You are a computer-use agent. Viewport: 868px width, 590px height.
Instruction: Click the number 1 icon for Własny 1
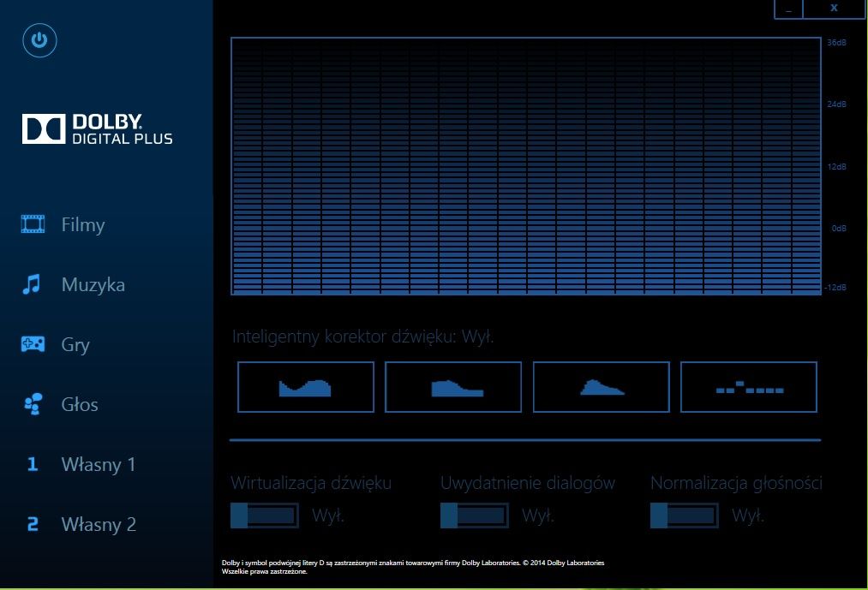(x=32, y=464)
